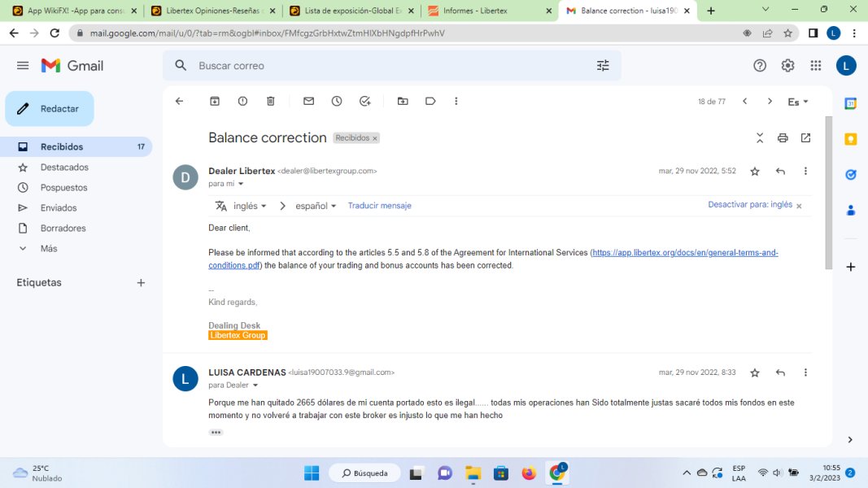The width and height of the screenshot is (868, 488).
Task: Open Google Tasks side panel icon
Action: (851, 175)
